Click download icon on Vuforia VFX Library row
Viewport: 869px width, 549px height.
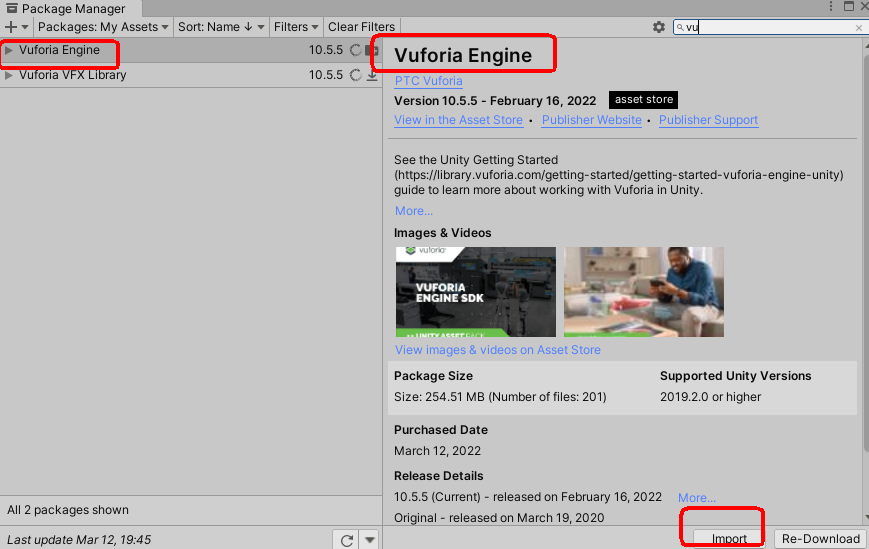tap(372, 75)
